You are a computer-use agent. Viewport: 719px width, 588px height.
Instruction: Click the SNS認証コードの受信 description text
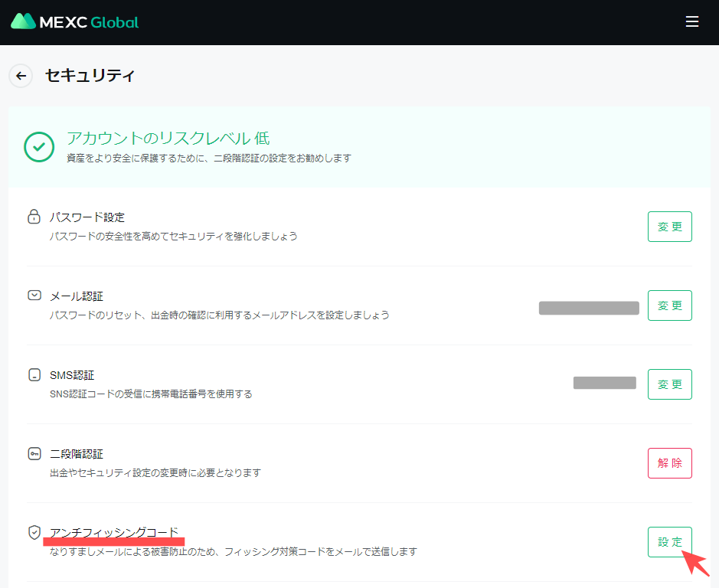151,394
